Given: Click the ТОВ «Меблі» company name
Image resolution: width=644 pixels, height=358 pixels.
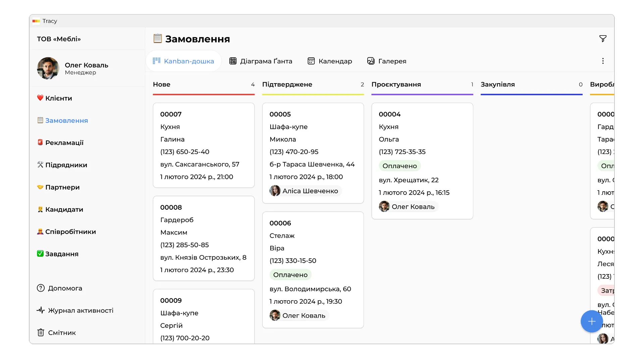Looking at the screenshot, I should (59, 39).
